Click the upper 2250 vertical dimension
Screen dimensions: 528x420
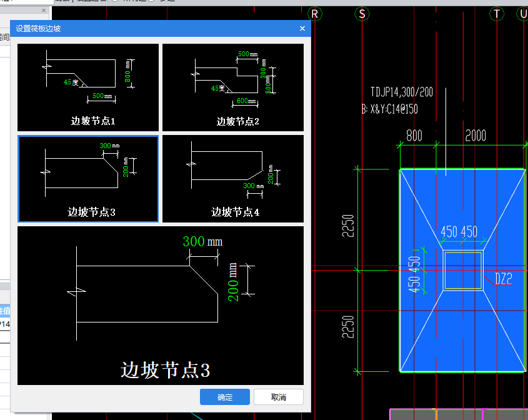[348, 226]
